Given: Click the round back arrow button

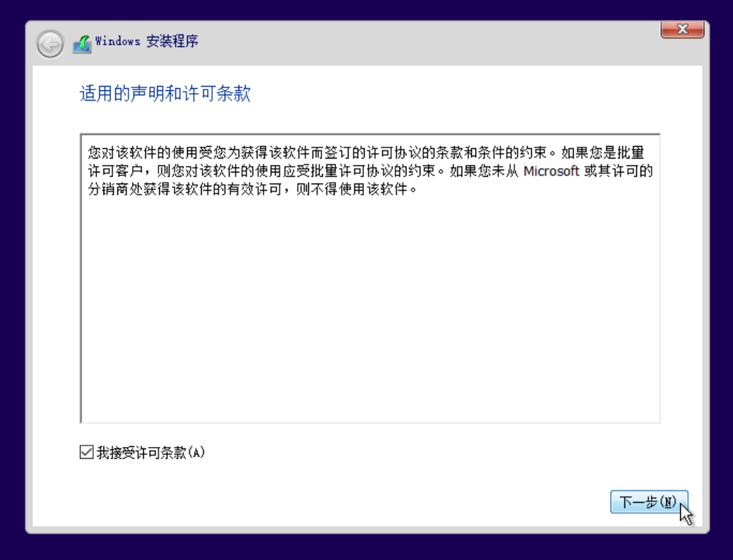Looking at the screenshot, I should tap(50, 45).
